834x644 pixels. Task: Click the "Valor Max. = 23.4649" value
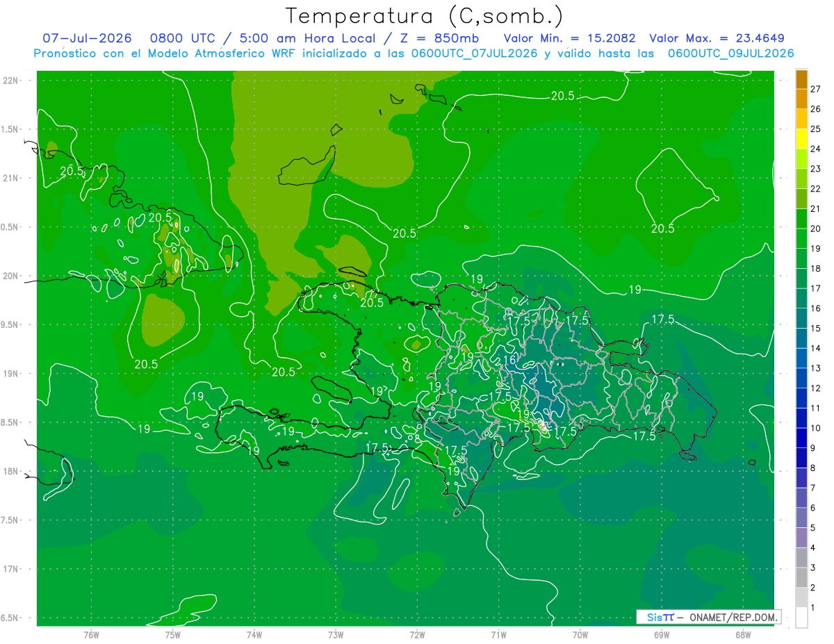tap(717, 38)
